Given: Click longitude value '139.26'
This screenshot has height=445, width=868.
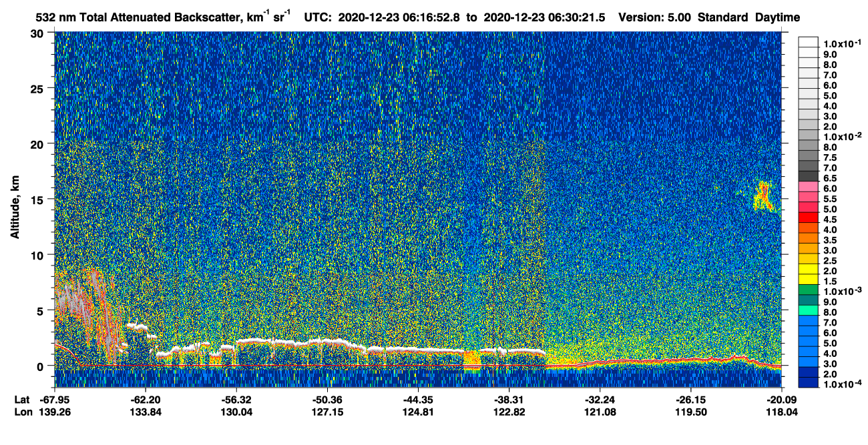Looking at the screenshot, I should (55, 412).
